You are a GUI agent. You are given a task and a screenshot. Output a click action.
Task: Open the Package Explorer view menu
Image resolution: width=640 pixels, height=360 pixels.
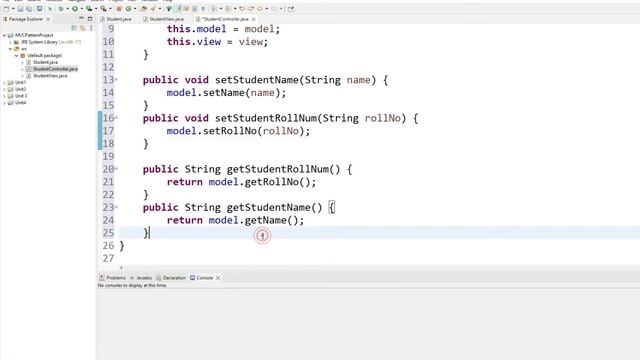(91, 28)
